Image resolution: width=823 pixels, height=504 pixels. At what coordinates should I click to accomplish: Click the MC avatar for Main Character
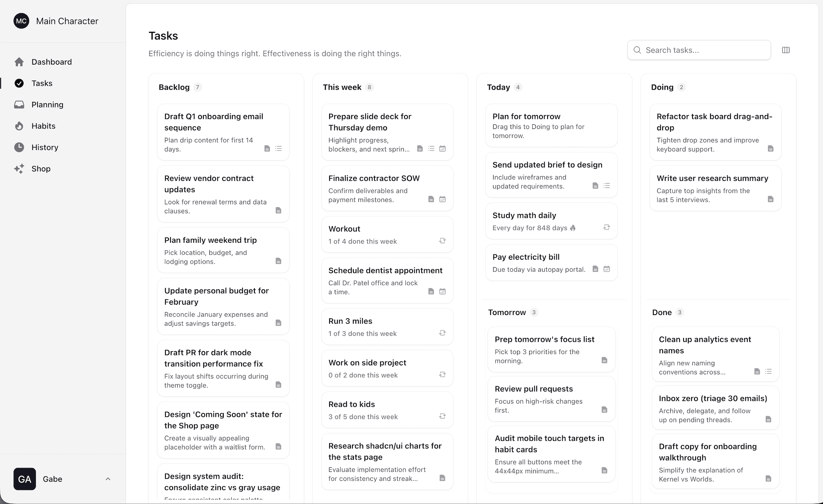(21, 21)
